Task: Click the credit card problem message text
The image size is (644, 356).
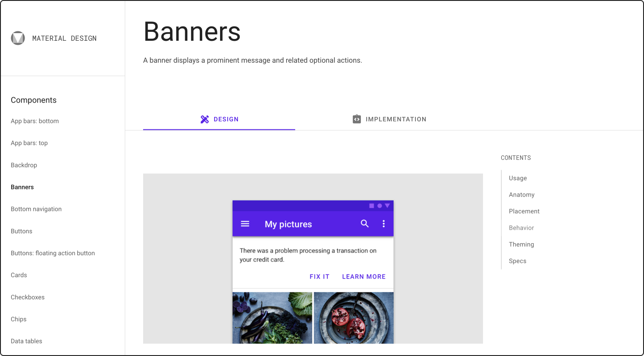Action: [308, 255]
